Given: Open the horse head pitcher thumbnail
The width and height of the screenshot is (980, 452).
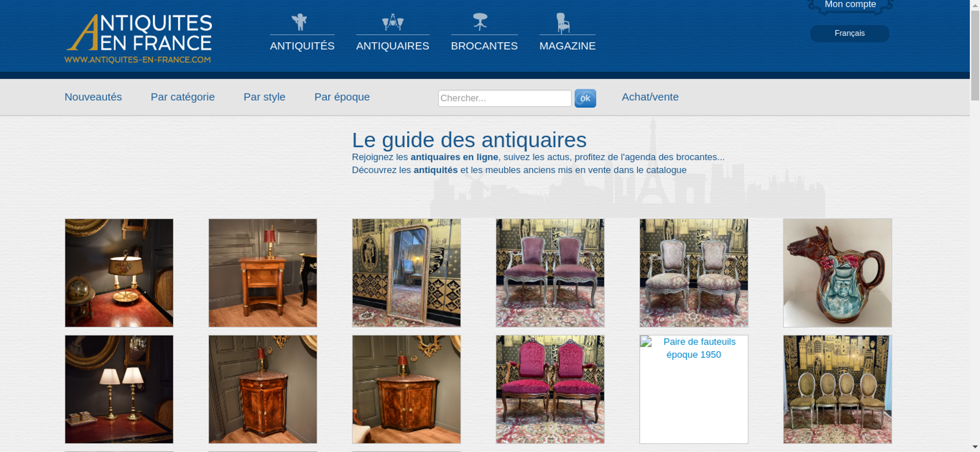Looking at the screenshot, I should tap(837, 273).
